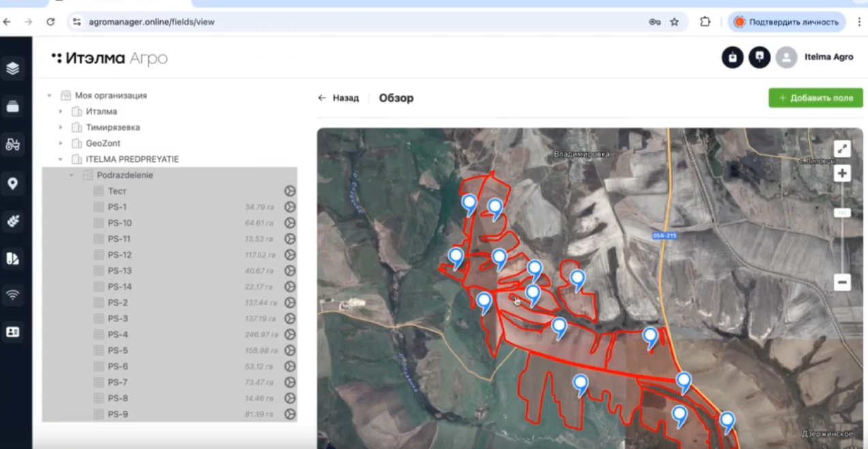This screenshot has height=449, width=868.
Task: Reload the page in the browser
Action: point(50,22)
